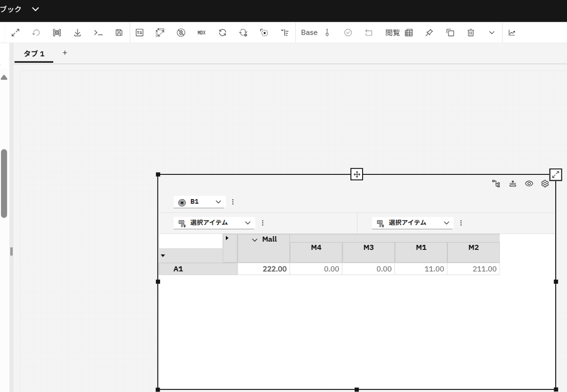Select the M1 column header
The image size is (567, 392).
[421, 252]
